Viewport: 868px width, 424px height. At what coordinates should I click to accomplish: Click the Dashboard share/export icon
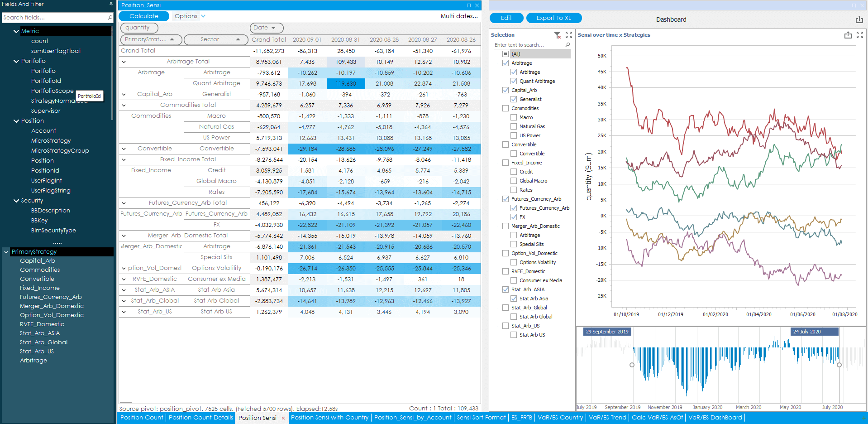859,19
